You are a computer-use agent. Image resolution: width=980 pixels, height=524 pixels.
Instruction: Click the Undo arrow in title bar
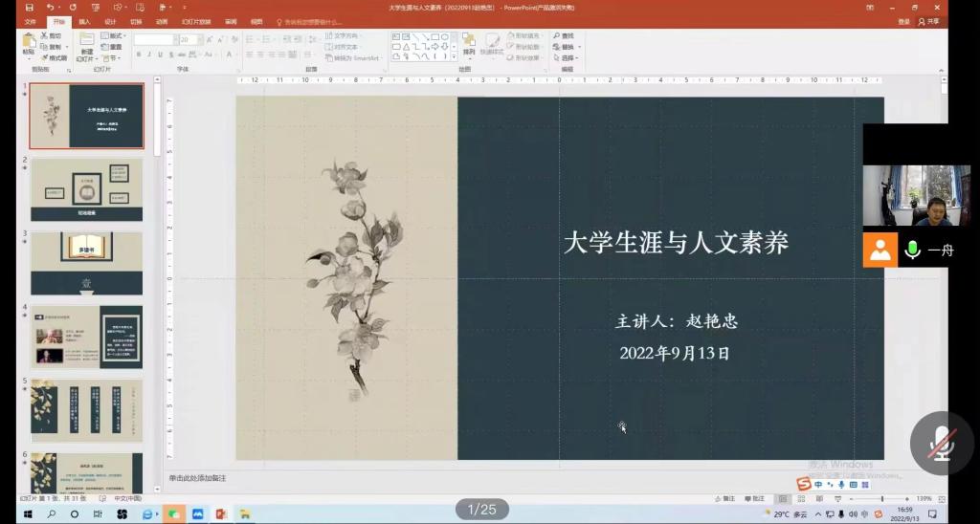pos(50,8)
